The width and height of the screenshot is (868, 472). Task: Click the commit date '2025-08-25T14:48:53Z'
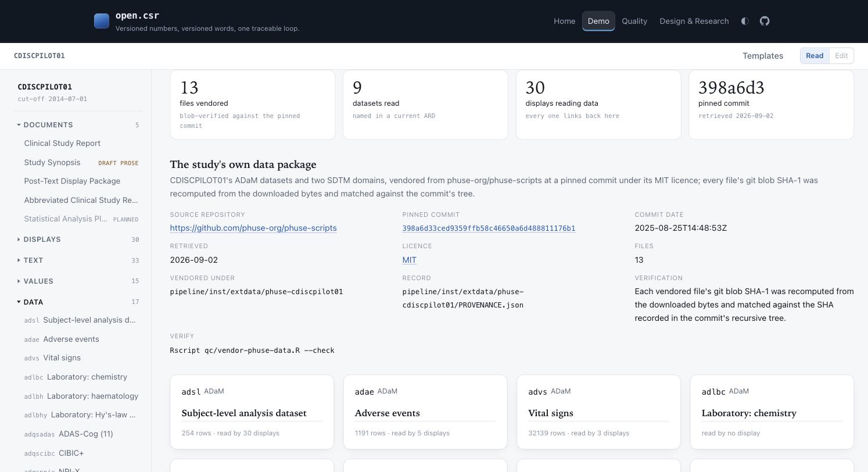coord(681,228)
